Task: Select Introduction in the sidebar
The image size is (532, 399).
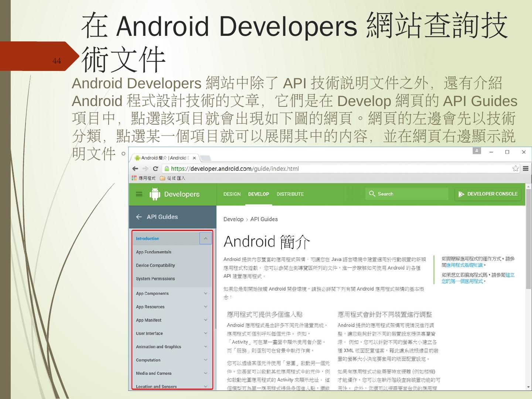Action: click(147, 239)
